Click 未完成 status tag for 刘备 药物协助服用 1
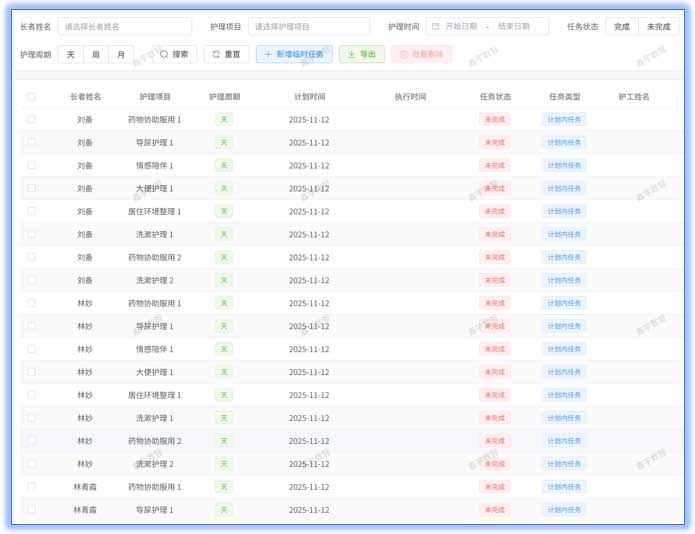Viewport: 695px width, 534px height. point(494,120)
